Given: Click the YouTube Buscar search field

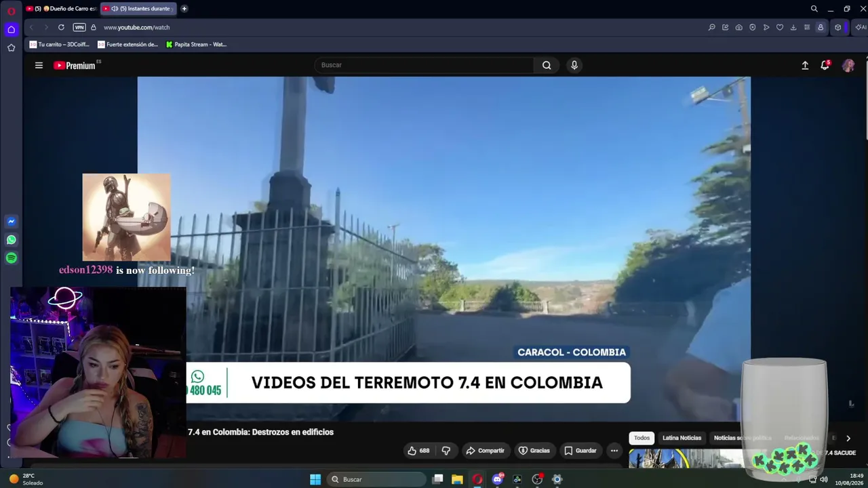Looking at the screenshot, I should (424, 65).
